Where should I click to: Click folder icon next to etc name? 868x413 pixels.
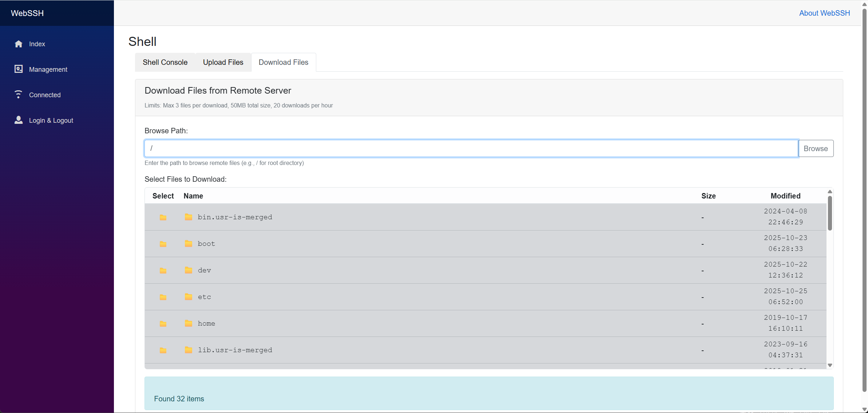[188, 297]
